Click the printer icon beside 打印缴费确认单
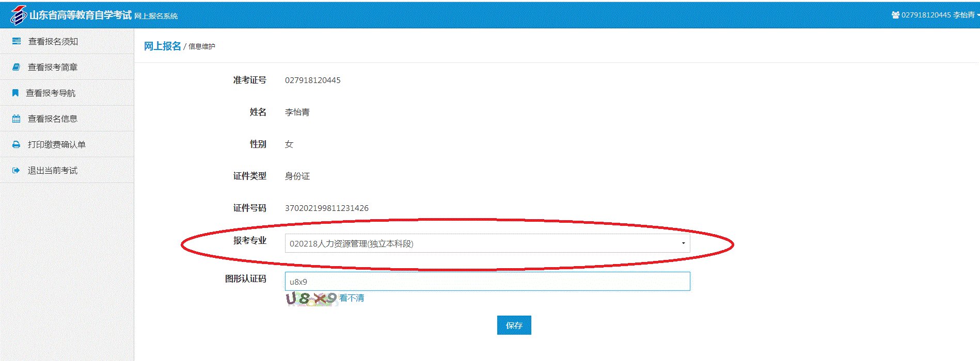Image resolution: width=980 pixels, height=361 pixels. [17, 144]
